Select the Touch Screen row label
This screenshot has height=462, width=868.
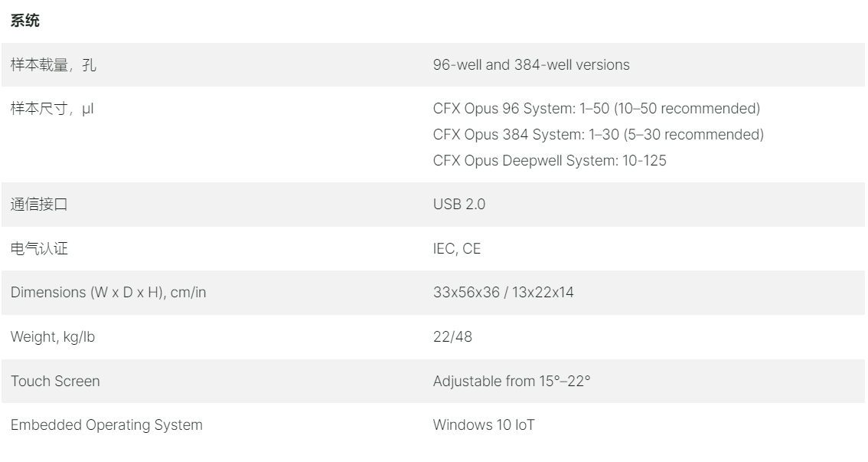click(55, 381)
